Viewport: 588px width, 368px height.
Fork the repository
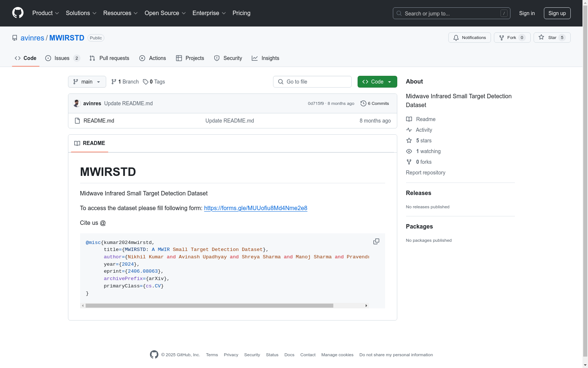pyautogui.click(x=512, y=38)
